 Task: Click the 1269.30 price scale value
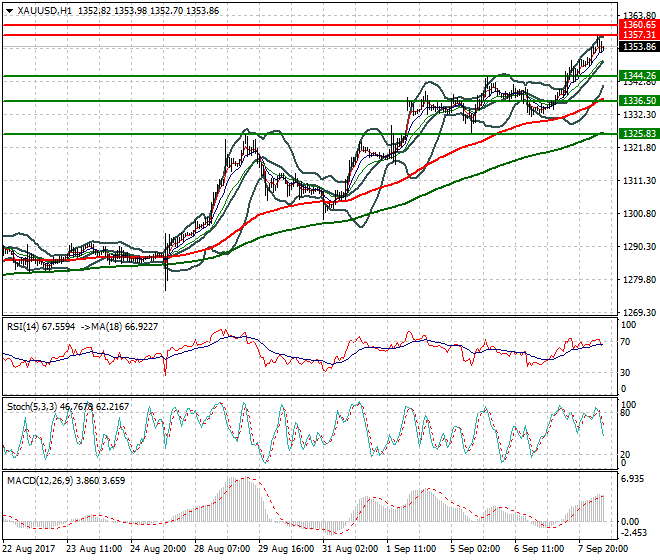tap(639, 313)
